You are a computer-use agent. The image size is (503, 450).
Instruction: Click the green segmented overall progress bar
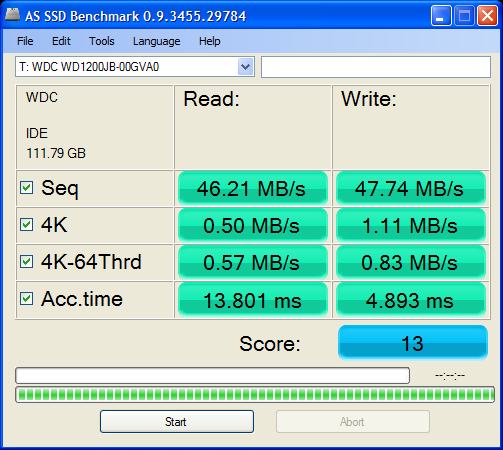[255, 395]
